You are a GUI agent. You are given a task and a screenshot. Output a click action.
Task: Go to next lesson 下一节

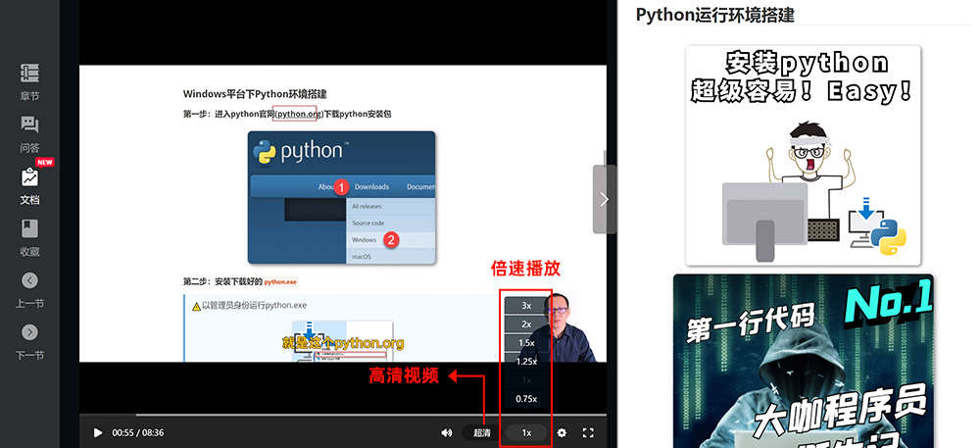pyautogui.click(x=29, y=332)
